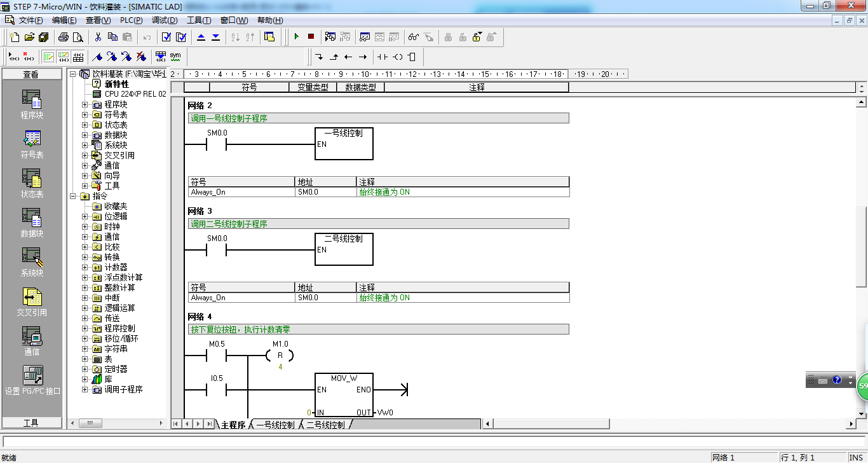This screenshot has height=463, width=868.
Task: Toggle symbol information table display
Action: (78, 57)
